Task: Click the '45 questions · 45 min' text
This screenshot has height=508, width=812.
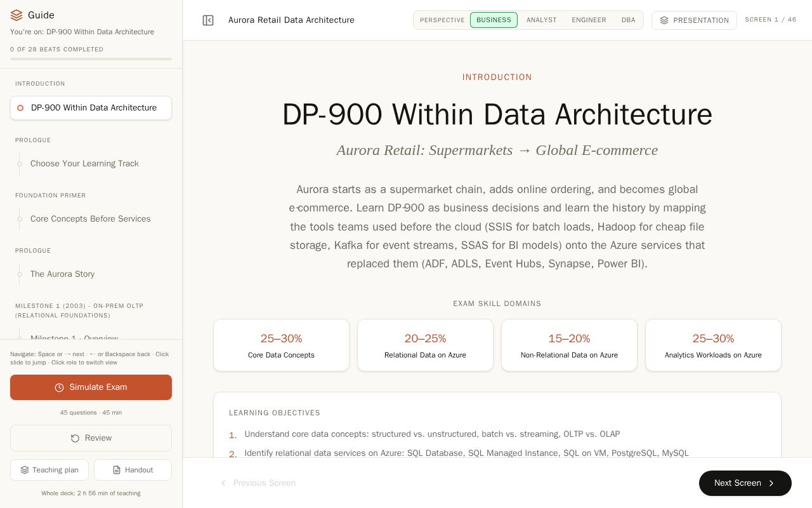Action: point(91,413)
